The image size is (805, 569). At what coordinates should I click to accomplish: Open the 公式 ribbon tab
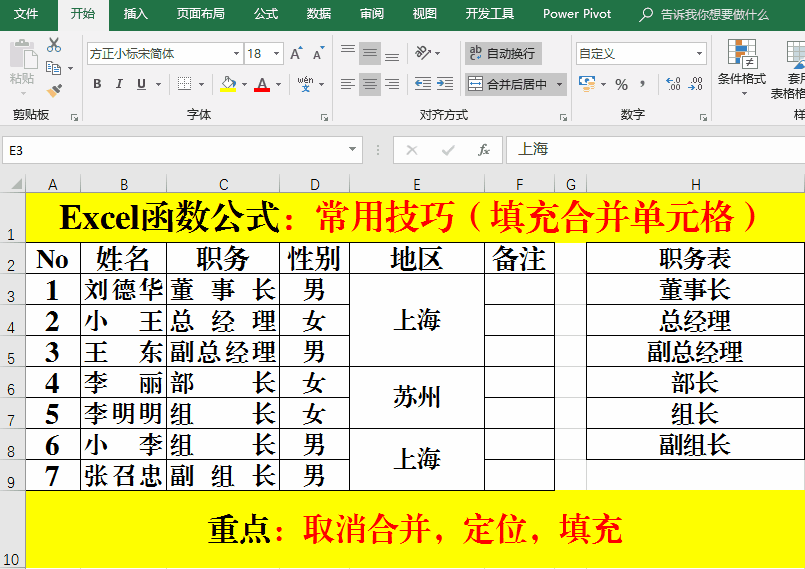click(266, 14)
